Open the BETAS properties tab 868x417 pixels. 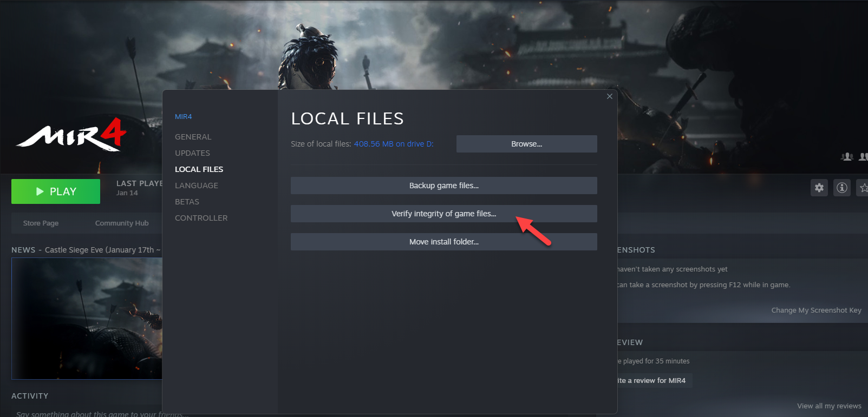[x=187, y=202]
